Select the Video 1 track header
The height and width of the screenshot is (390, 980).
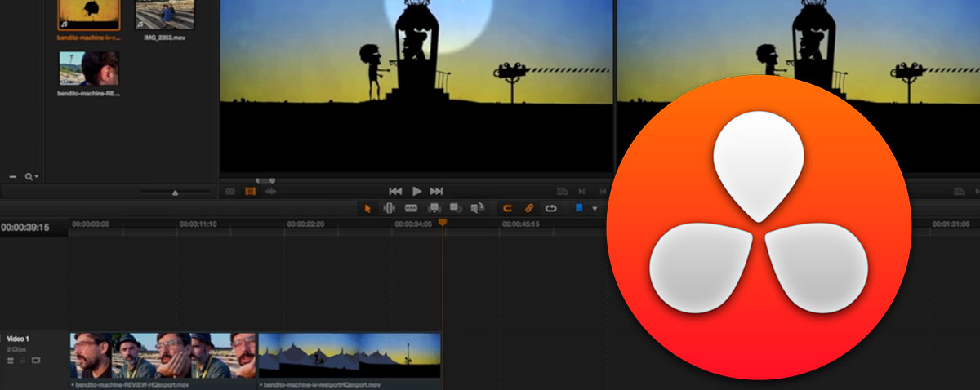tap(33, 359)
